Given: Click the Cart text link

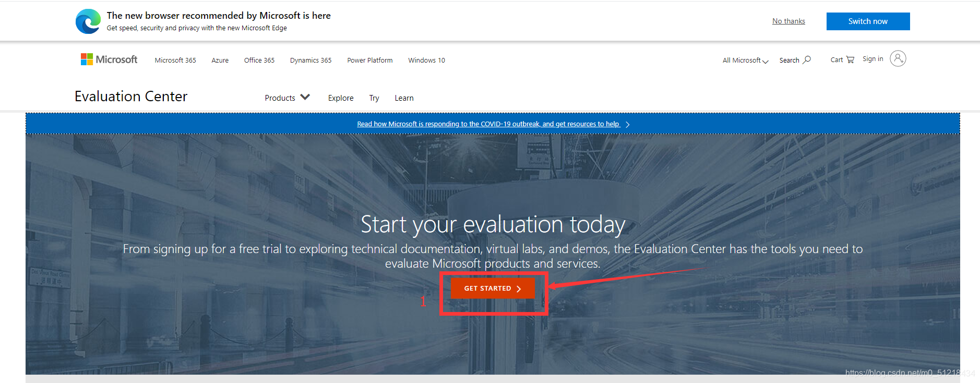Looking at the screenshot, I should pyautogui.click(x=836, y=60).
